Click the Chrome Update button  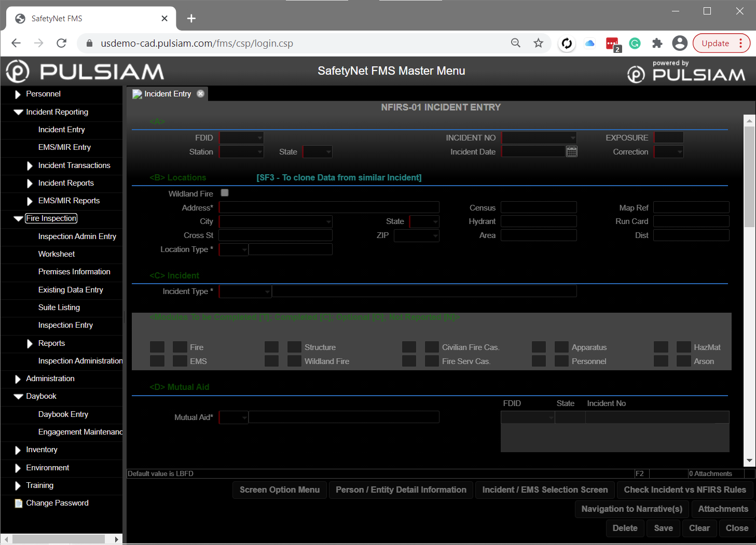[721, 44]
